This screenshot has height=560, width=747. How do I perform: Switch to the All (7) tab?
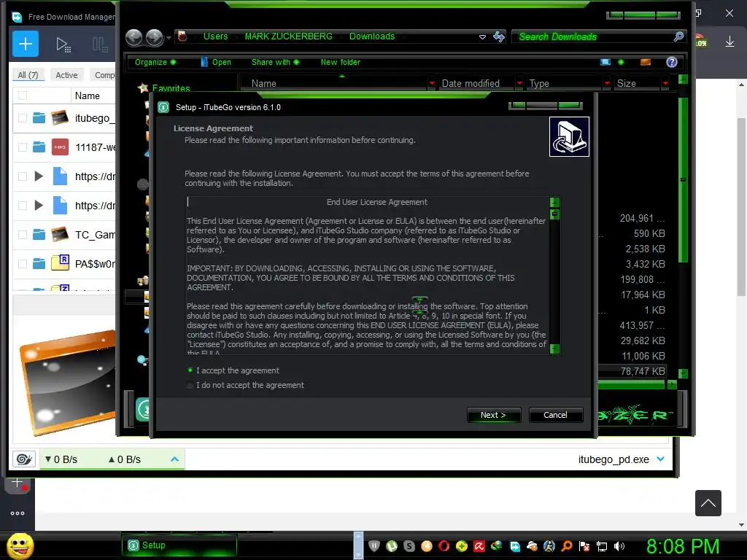point(28,75)
